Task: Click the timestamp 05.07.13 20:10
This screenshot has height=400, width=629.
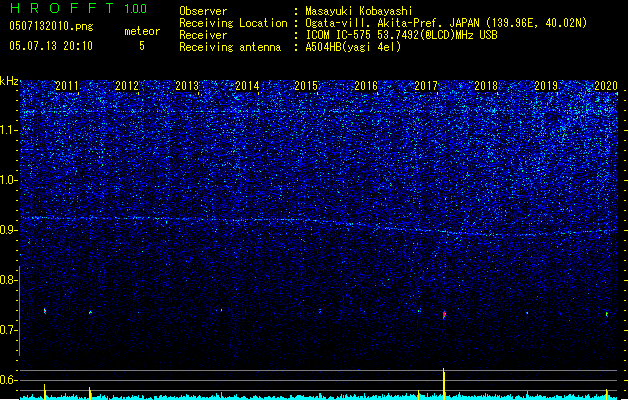Action: [x=51, y=46]
